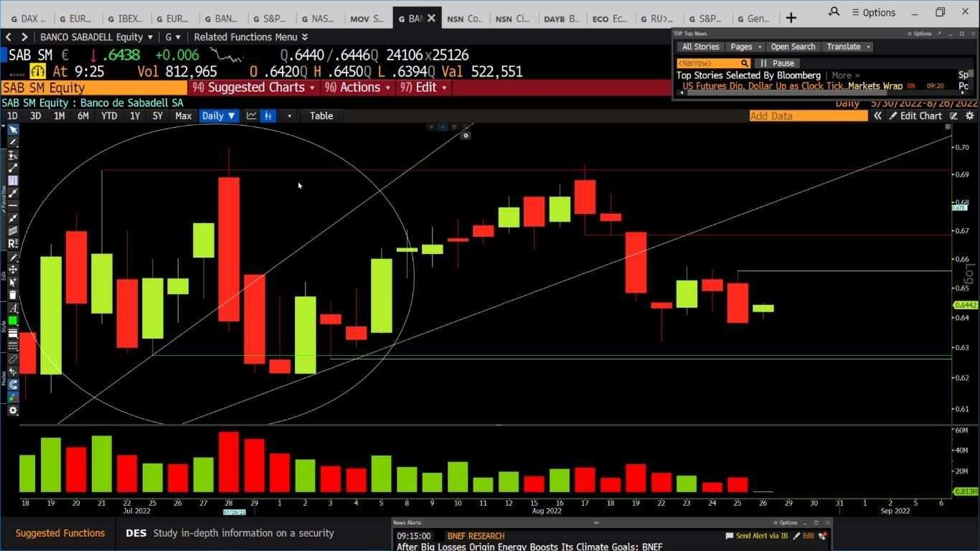Click the magnet snap mode icon

(13, 385)
